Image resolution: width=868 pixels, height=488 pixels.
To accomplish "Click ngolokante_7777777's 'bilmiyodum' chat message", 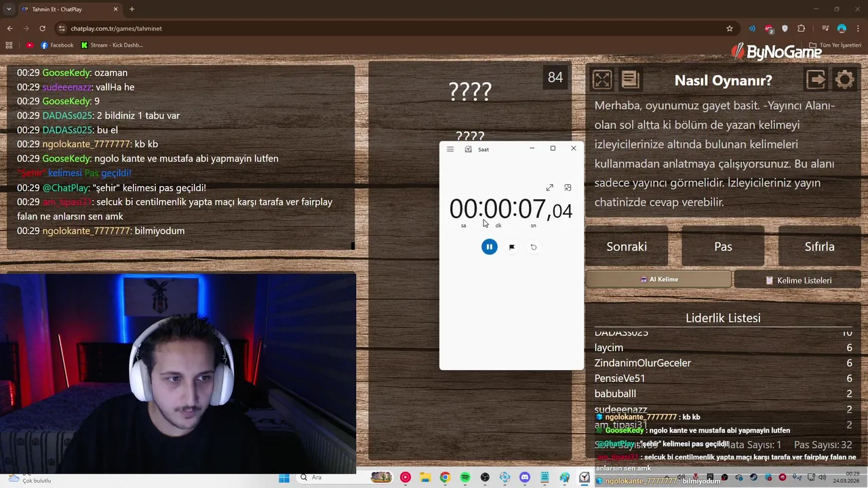I will pyautogui.click(x=100, y=231).
